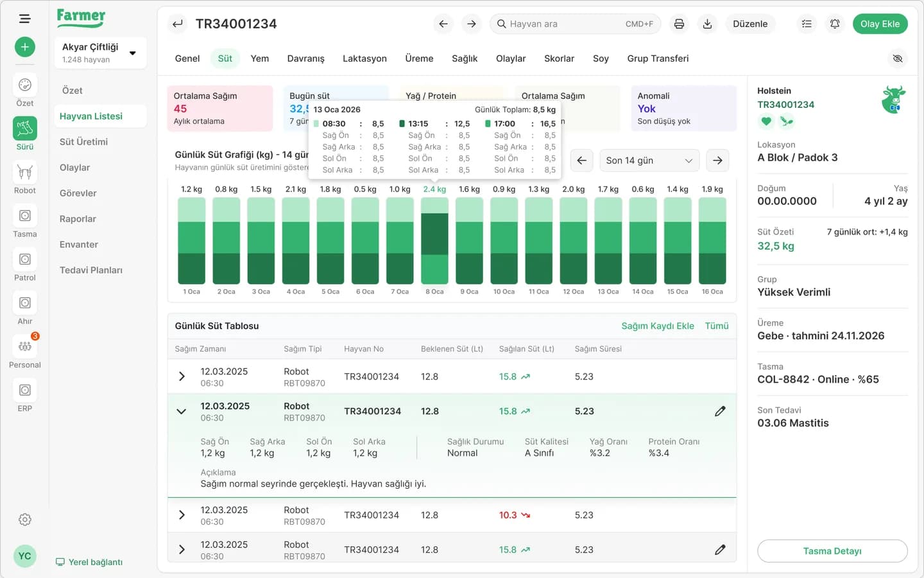
Task: Collapse the expanded 12.03.2025 milking row
Action: [182, 411]
